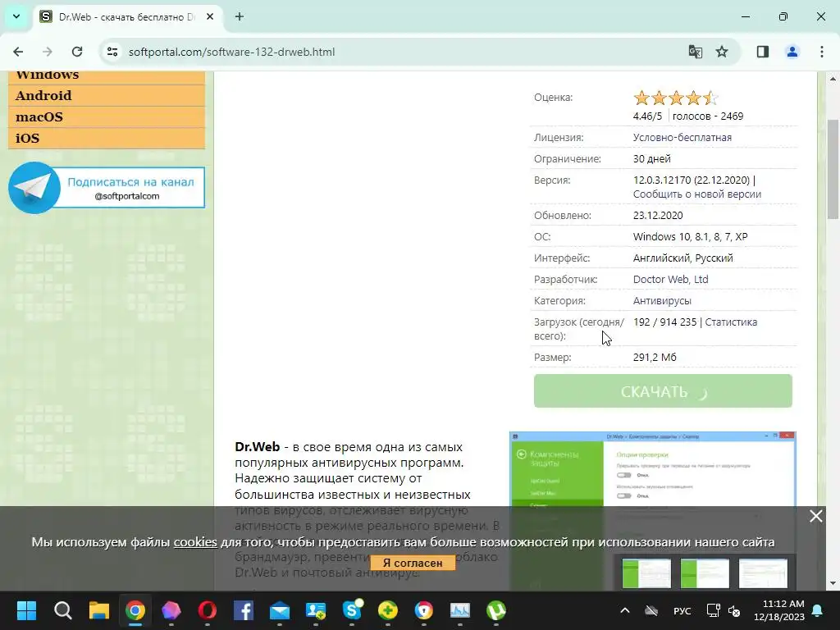Subscribe to Telegram channel banner
The image size is (840, 630).
point(107,188)
